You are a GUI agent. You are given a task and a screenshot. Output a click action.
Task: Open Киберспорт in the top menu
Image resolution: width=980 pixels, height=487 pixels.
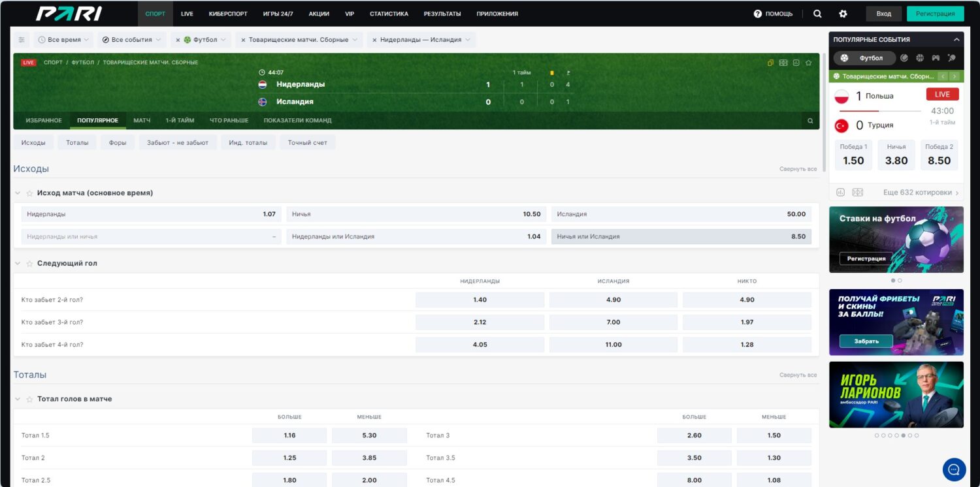click(x=228, y=14)
